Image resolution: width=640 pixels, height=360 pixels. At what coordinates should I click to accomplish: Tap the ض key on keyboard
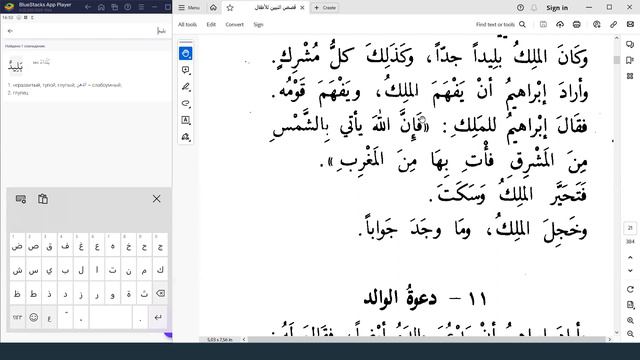(x=17, y=246)
